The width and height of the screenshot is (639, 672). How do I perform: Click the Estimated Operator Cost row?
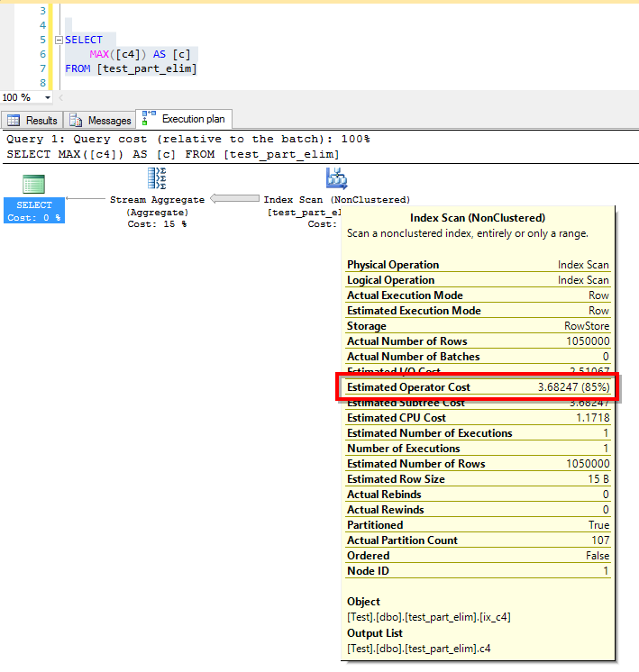coord(478,387)
